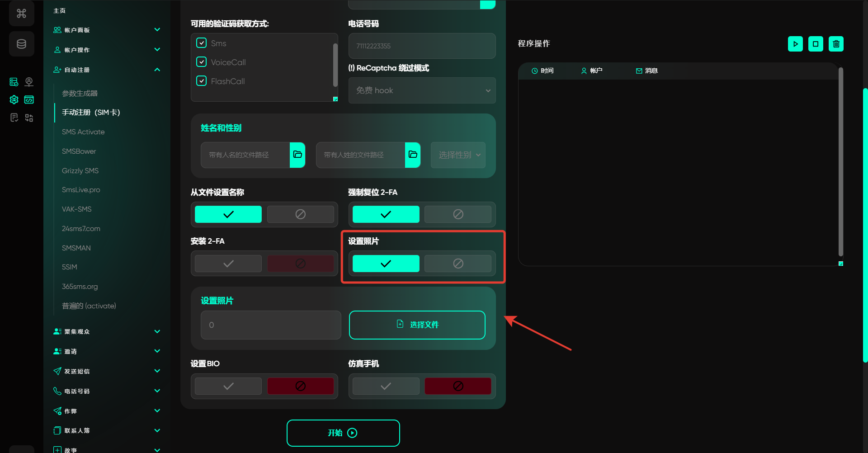Open folder browser for first-name file path
Viewport: 868px width, 453px height.
pos(297,155)
